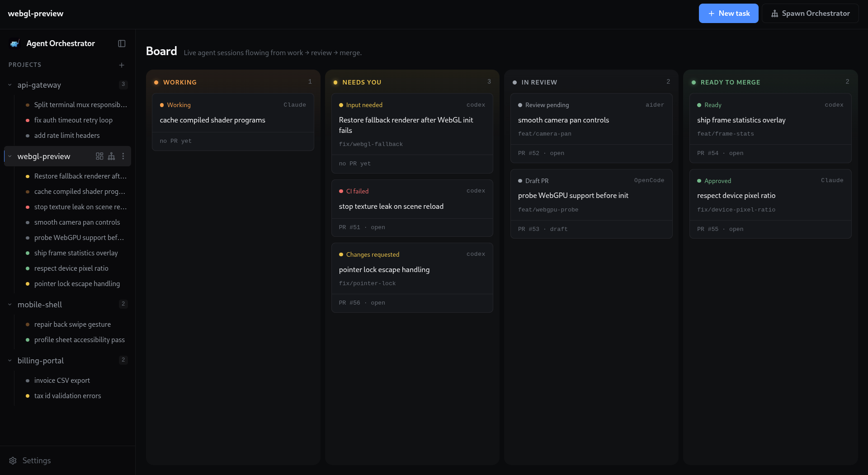Click PR #51 open link
Image resolution: width=868 pixels, height=475 pixels.
click(362, 227)
